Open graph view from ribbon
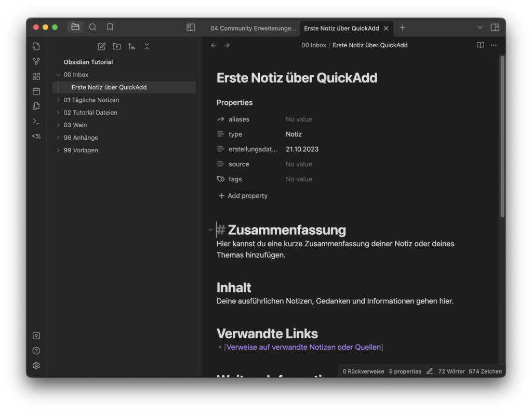Viewport: 532px width, 412px height. pos(36,61)
